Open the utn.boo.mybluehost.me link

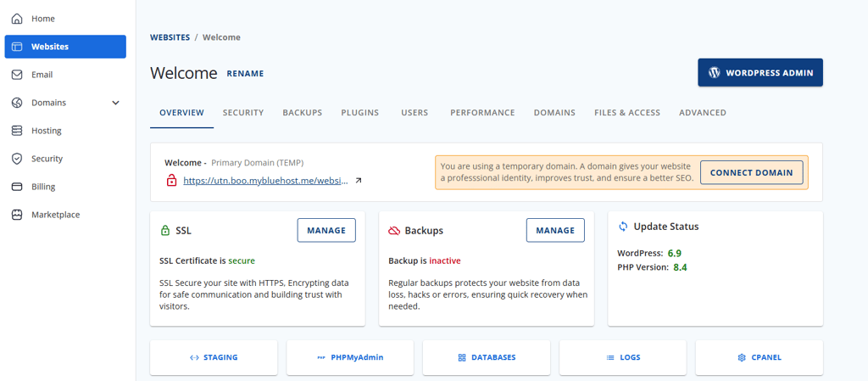(x=265, y=181)
